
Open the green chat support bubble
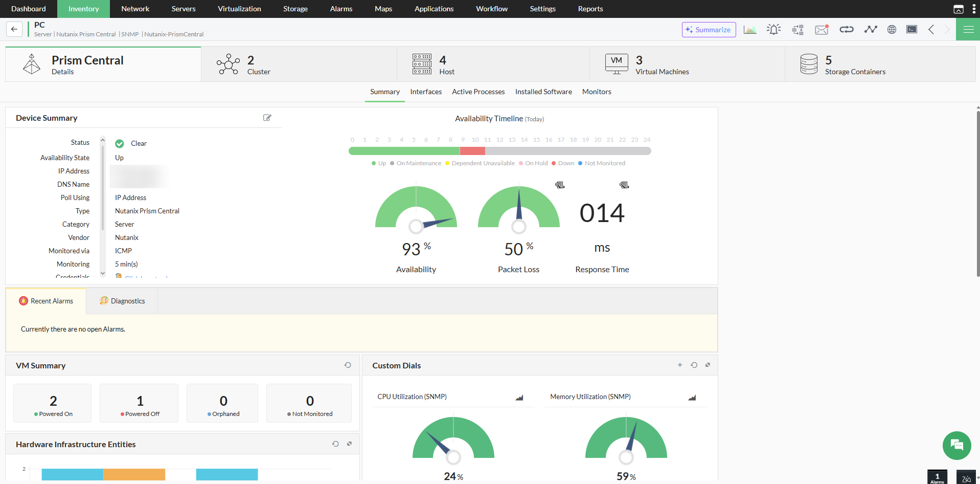coord(956,446)
